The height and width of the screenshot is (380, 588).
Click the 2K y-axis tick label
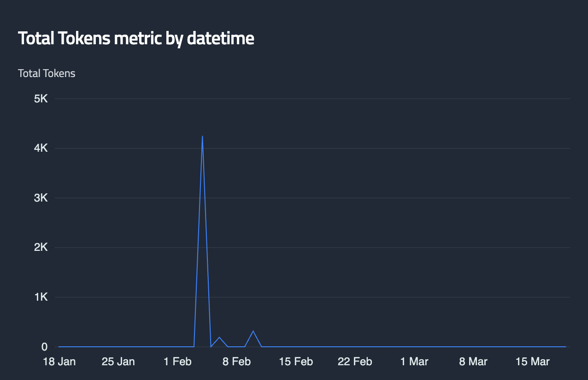click(41, 248)
